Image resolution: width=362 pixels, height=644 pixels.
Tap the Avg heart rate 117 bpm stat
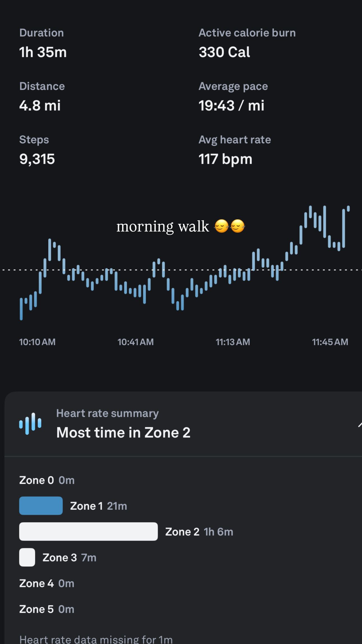point(225,159)
